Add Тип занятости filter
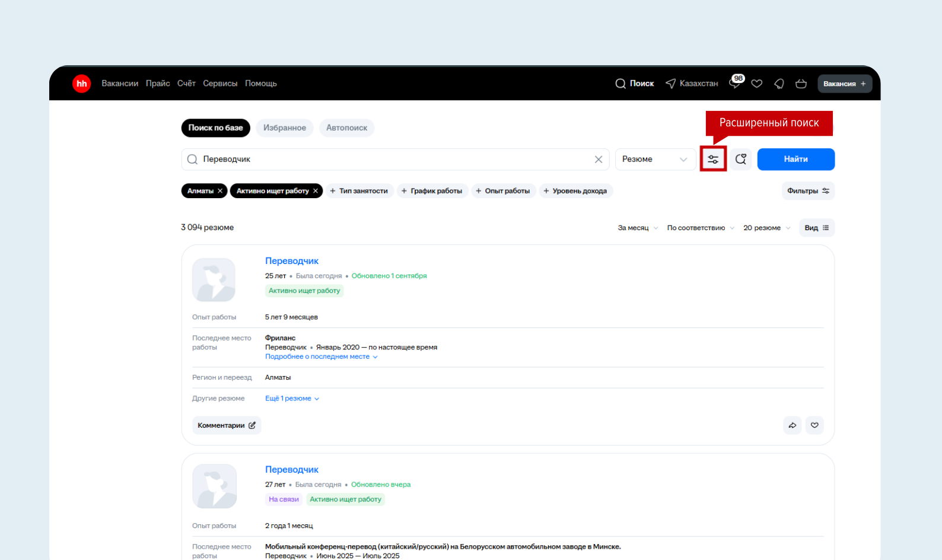This screenshot has height=560, width=942. coord(359,191)
